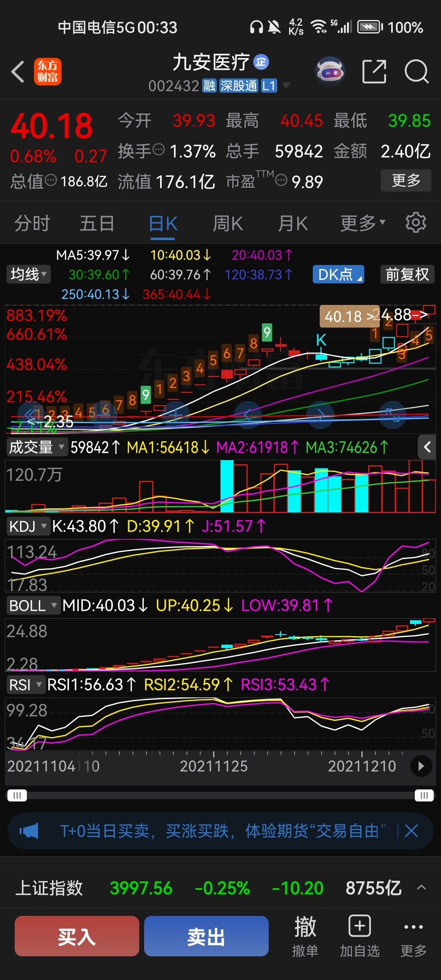Image resolution: width=441 pixels, height=980 pixels.
Task: Tap the K marker on the chart
Action: [x=321, y=340]
